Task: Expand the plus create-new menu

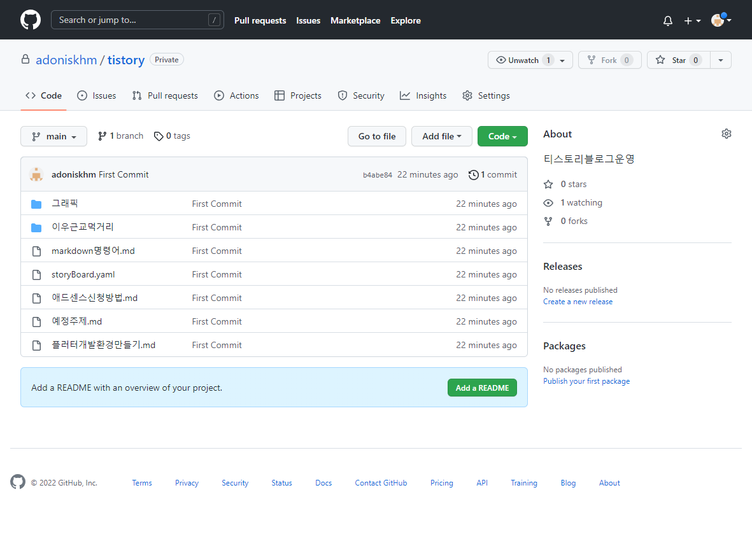Action: (692, 20)
